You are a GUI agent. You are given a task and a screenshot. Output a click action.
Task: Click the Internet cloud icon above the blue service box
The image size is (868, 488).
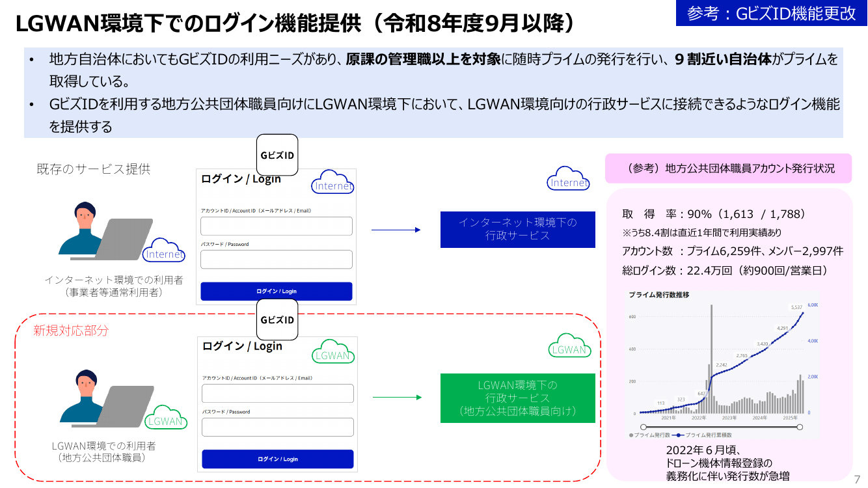[569, 178]
